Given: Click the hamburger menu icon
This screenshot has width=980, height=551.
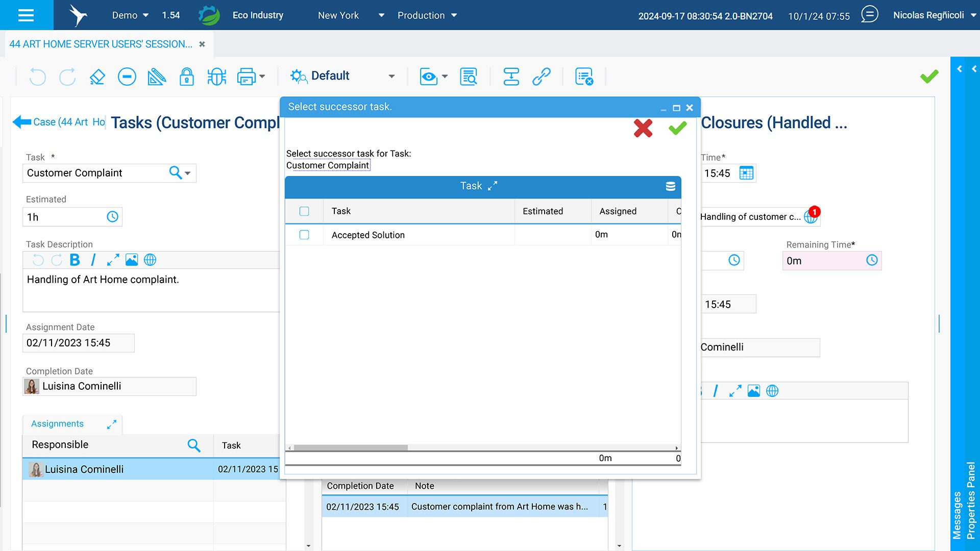Looking at the screenshot, I should pyautogui.click(x=26, y=15).
